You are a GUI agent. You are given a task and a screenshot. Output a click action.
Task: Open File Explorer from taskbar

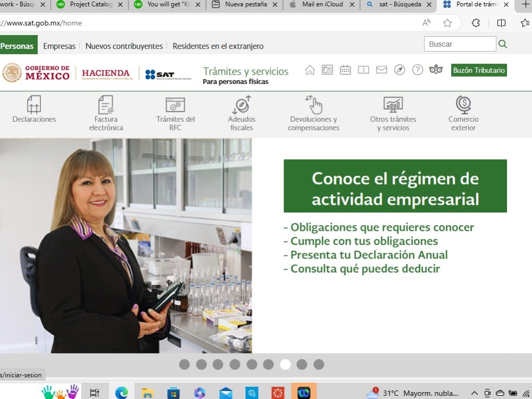pos(147,393)
